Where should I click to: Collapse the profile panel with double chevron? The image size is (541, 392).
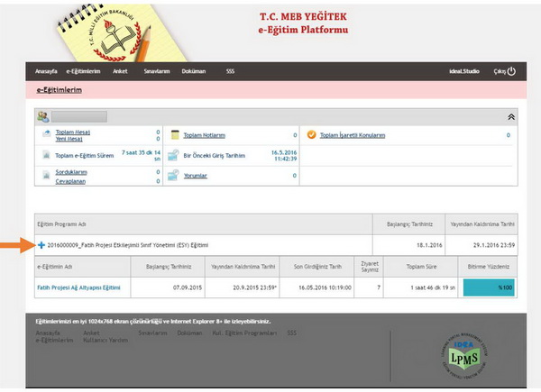(x=511, y=117)
